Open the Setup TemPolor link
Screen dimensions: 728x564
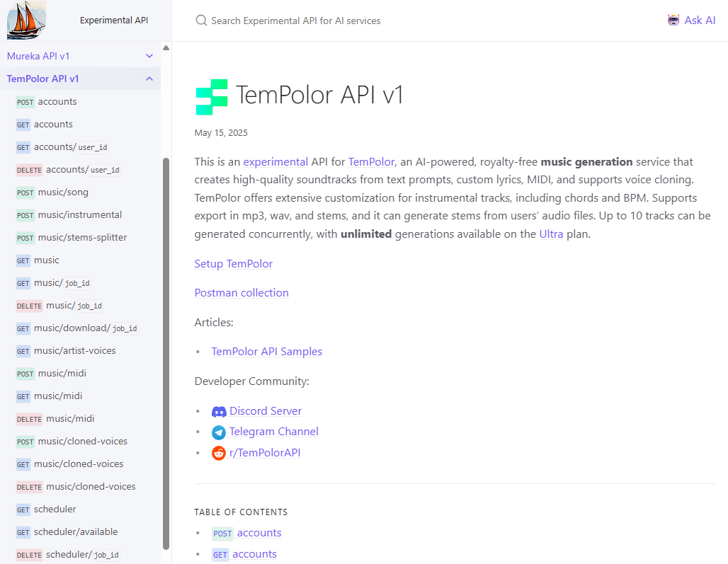[x=234, y=264]
